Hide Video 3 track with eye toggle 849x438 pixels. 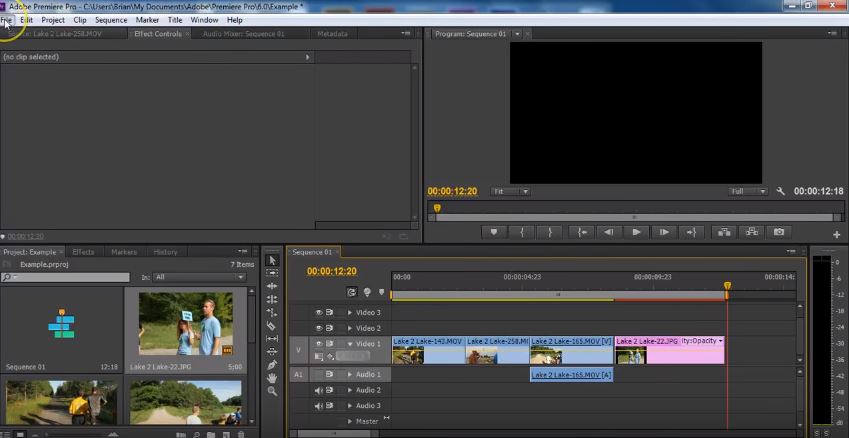tap(319, 312)
